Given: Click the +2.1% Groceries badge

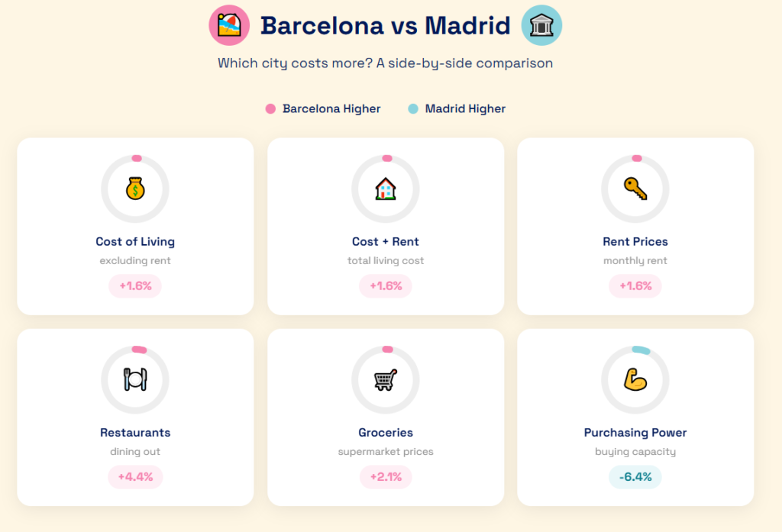Looking at the screenshot, I should click(x=386, y=477).
